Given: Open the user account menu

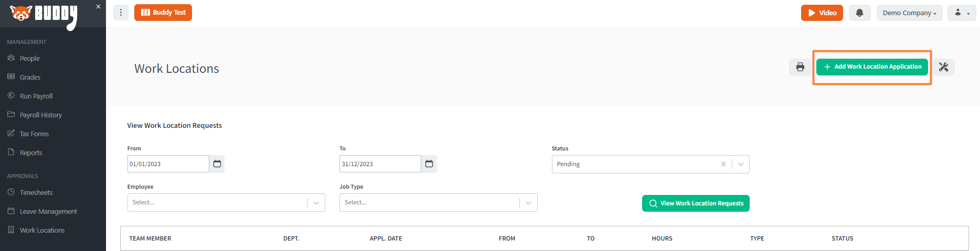Looking at the screenshot, I should tap(962, 13).
